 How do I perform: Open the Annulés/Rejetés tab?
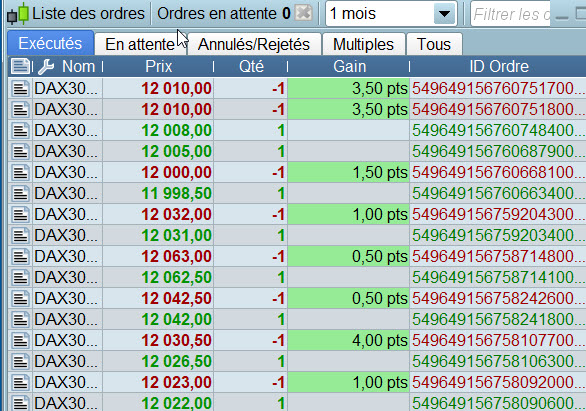(254, 44)
